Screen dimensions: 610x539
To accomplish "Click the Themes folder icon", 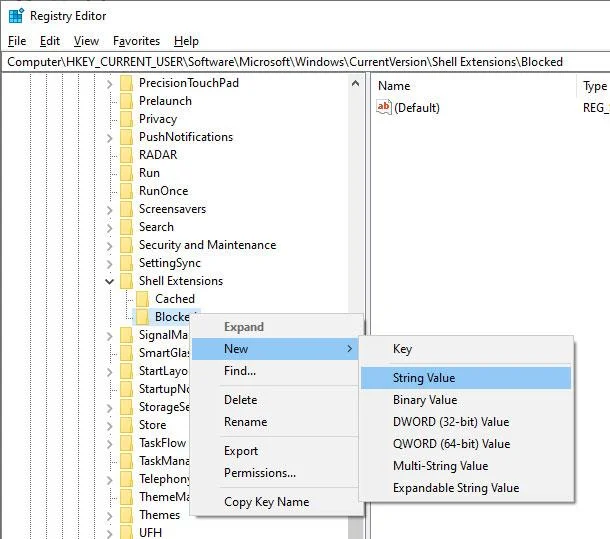I will (126, 515).
